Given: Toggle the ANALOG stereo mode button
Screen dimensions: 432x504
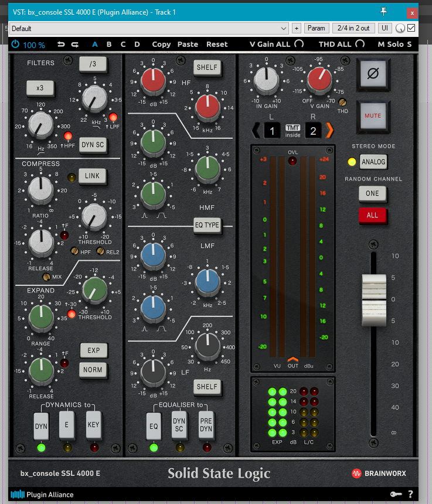Looking at the screenshot, I should (x=373, y=162).
